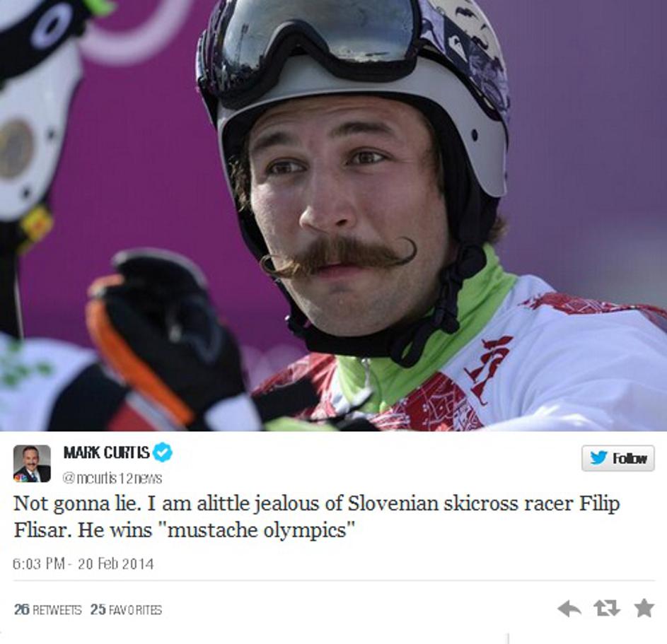Retweet using the retweet arrows icon
667x644 pixels.
click(x=607, y=608)
